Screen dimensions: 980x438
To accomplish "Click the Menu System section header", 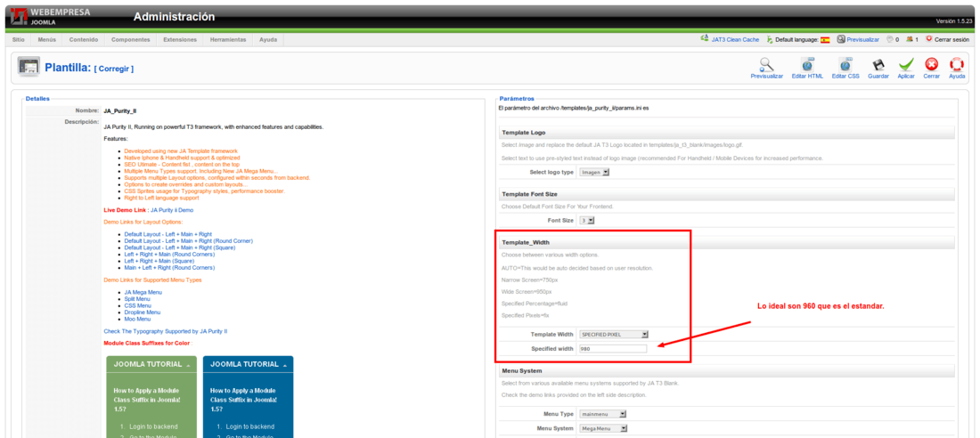I will coord(727,371).
